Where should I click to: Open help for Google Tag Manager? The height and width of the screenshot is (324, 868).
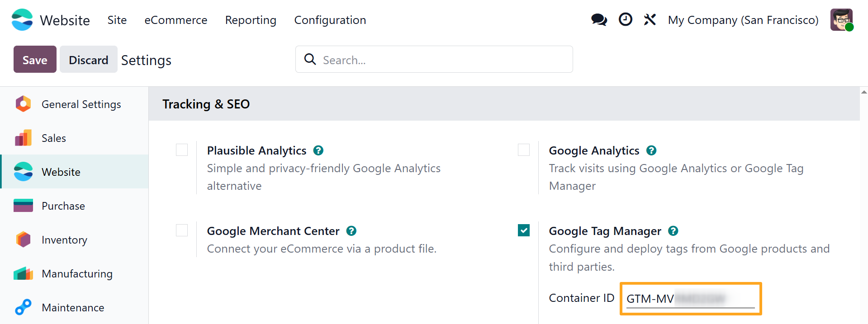click(673, 231)
